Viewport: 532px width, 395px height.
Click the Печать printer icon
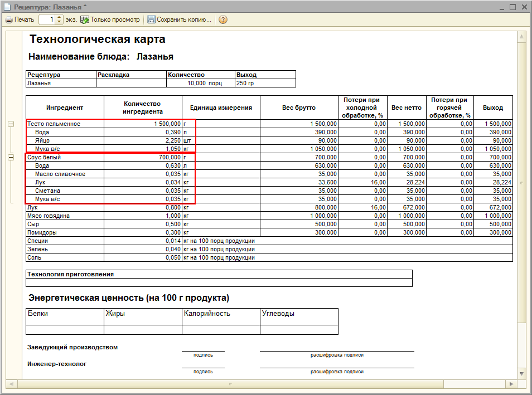tap(9, 19)
